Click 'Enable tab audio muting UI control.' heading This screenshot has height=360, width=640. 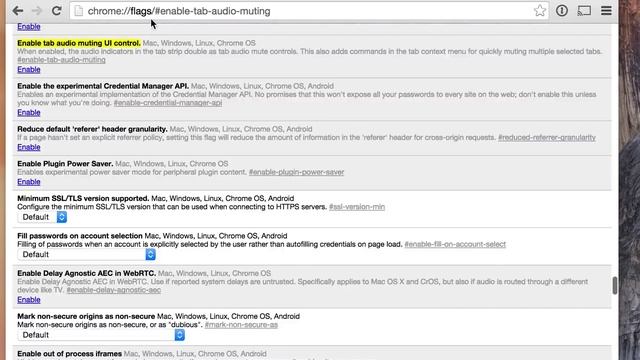[x=79, y=43]
